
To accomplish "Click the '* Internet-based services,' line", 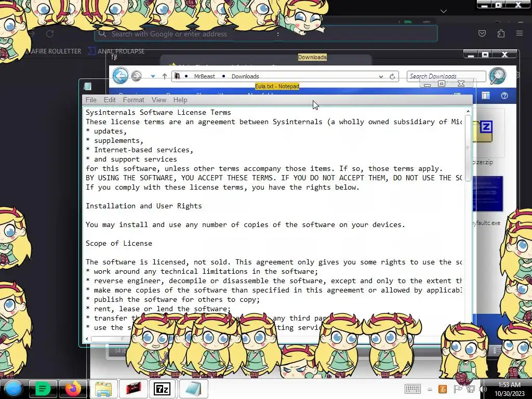I will point(139,150).
